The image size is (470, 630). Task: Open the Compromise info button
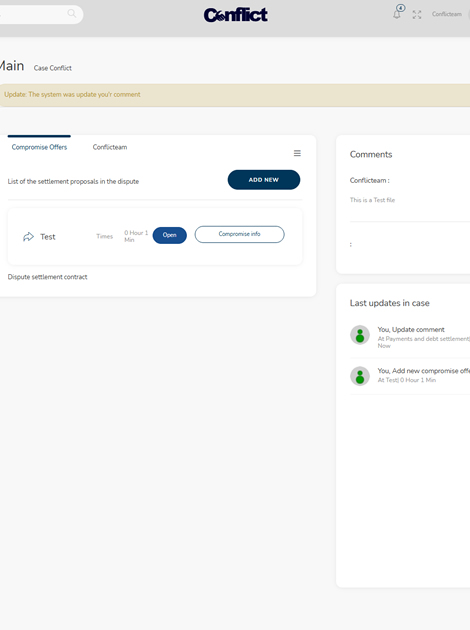click(239, 234)
